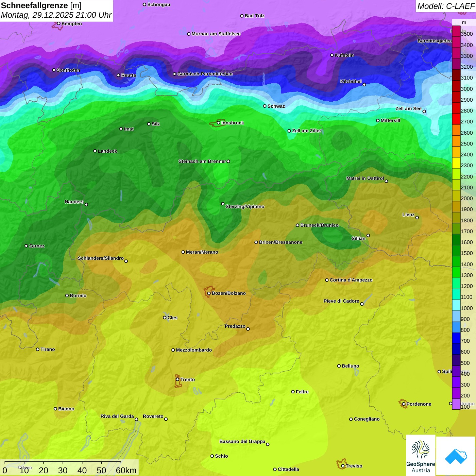
Task: Click the Zell am Ziller label
Action: point(307,131)
